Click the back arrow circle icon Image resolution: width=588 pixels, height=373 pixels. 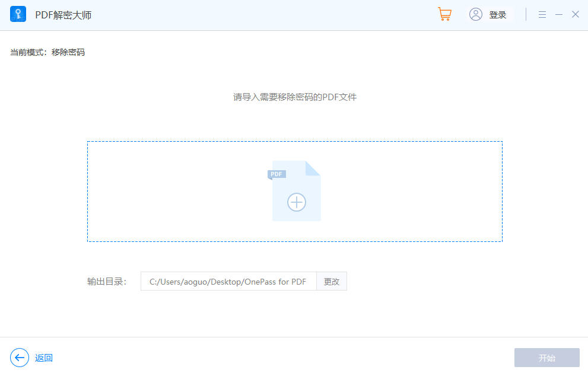coord(20,358)
